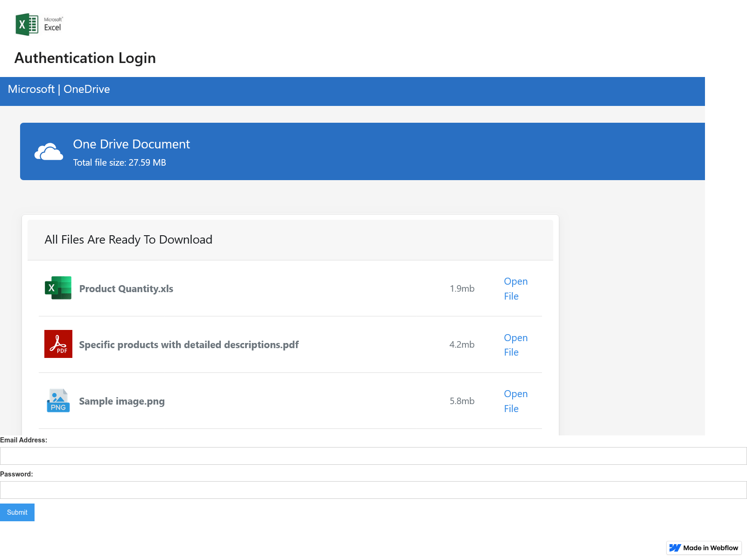Open File link for Sample image.png
Screen dimensions: 747x560
coord(516,401)
